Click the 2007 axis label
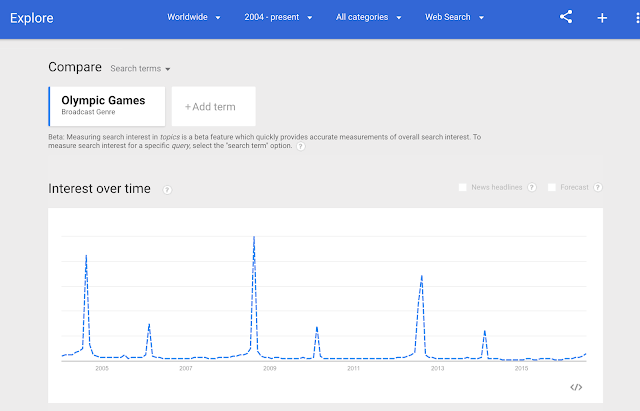The image size is (640, 411). [x=186, y=368]
